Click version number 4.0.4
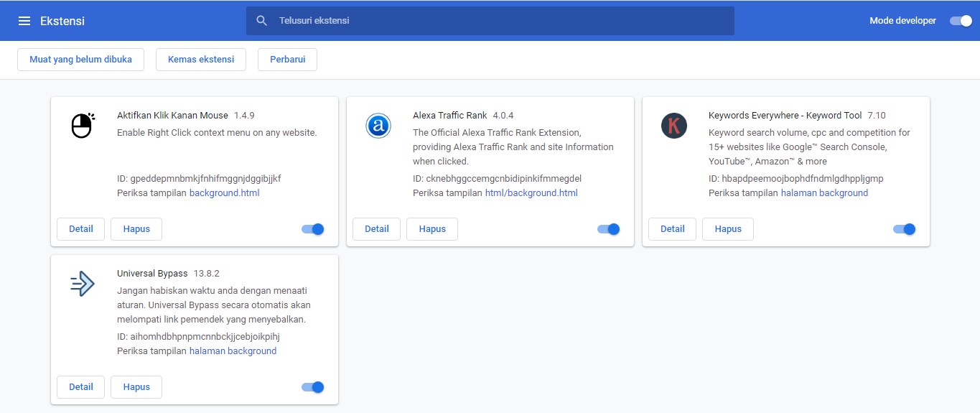980x413 pixels. point(503,115)
